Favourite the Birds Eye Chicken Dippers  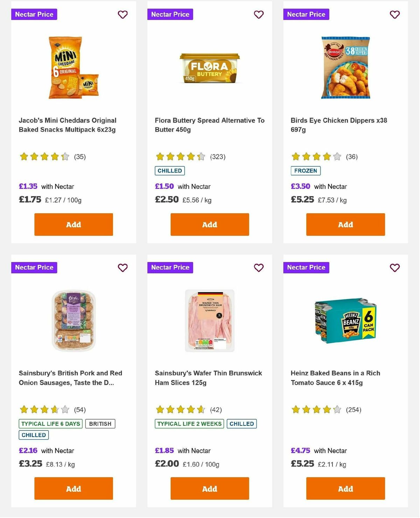pos(394,15)
